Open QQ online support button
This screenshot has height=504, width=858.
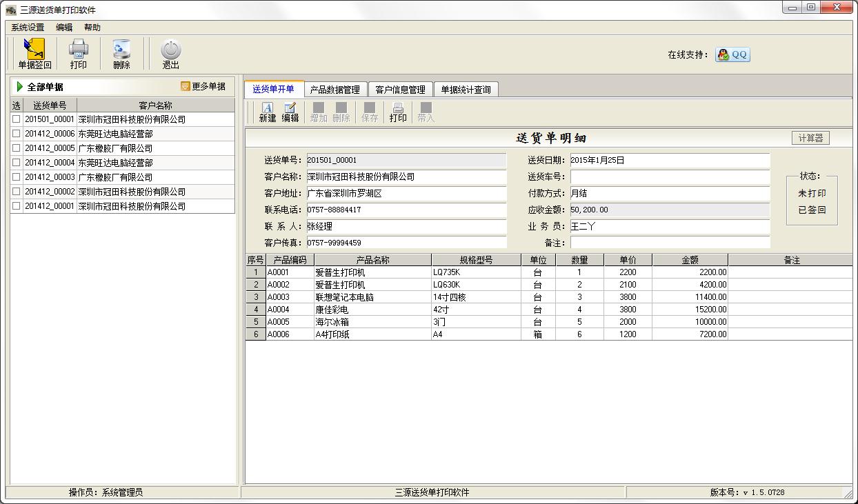pos(732,54)
